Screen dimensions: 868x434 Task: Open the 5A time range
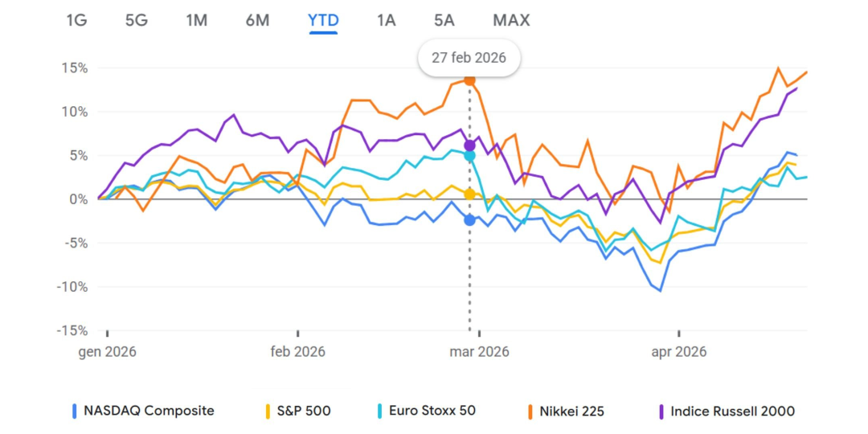pos(444,20)
